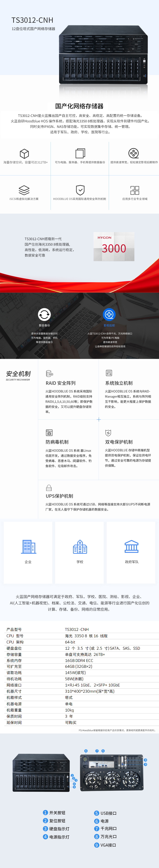
Task: Click the 系统独立机制 heading
Action: point(119,383)
